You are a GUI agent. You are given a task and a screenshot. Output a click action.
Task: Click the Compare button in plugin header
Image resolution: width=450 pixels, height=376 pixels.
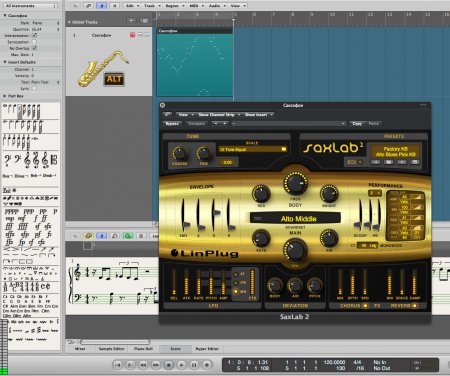(x=196, y=123)
